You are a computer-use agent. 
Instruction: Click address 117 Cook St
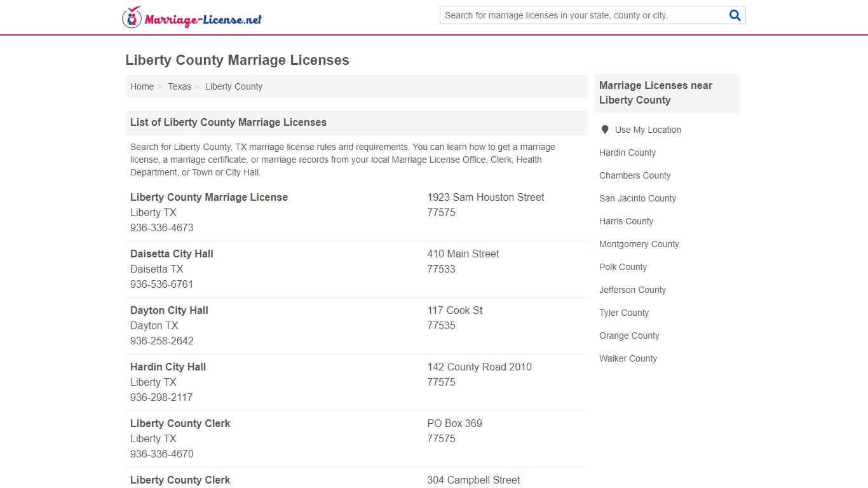point(454,310)
